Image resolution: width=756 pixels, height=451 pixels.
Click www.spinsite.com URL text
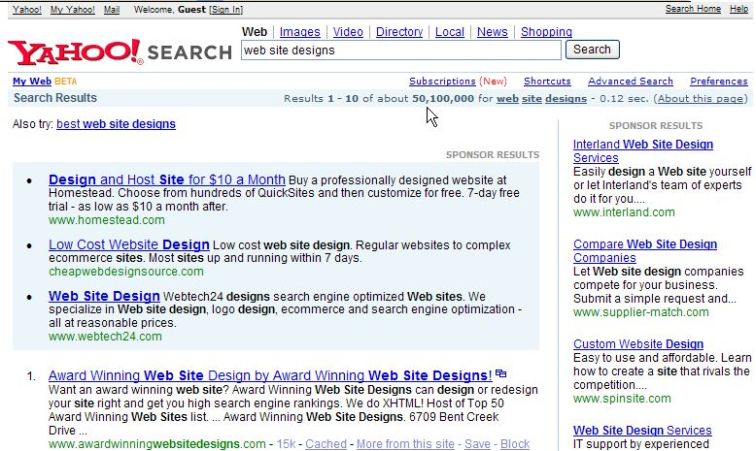click(x=622, y=398)
